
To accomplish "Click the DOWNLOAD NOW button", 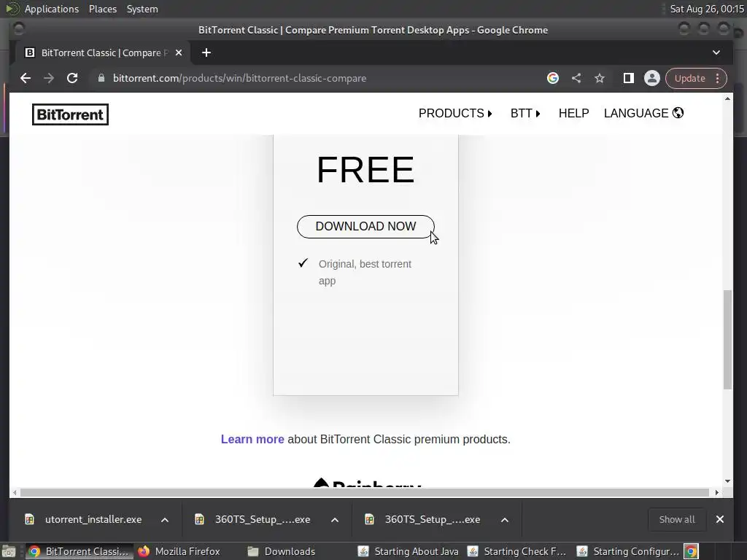I will pyautogui.click(x=365, y=227).
